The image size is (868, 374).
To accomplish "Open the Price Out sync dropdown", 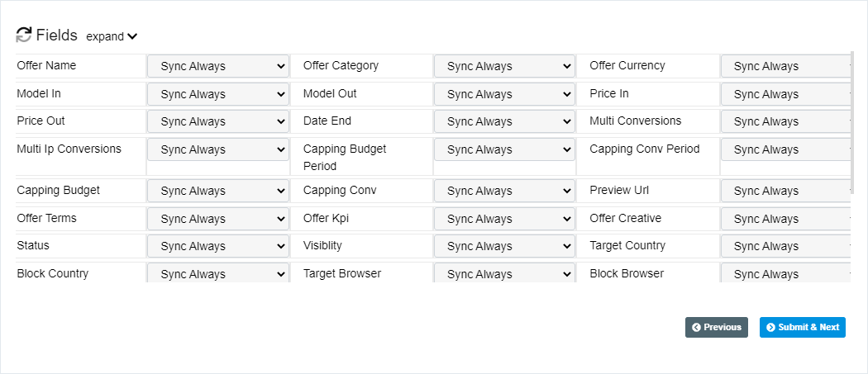I will (217, 121).
